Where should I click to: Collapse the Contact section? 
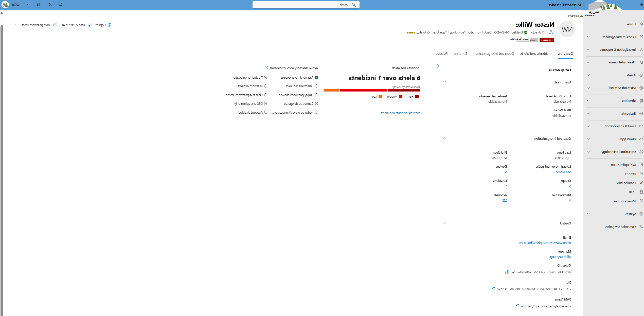pos(444,223)
